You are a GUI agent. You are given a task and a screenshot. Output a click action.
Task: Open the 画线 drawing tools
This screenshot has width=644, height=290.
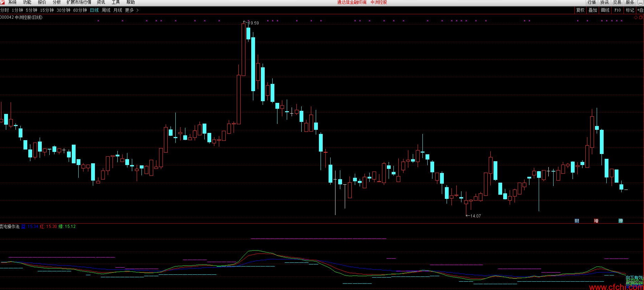click(605, 10)
